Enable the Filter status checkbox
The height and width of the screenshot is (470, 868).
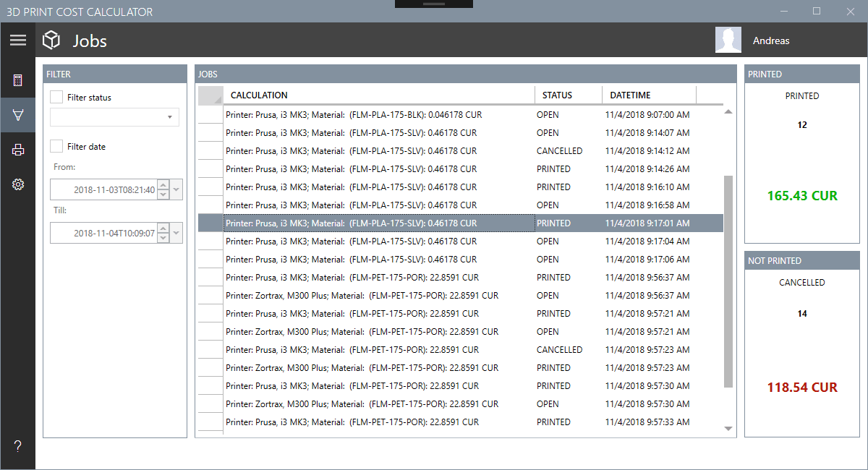[x=56, y=97]
